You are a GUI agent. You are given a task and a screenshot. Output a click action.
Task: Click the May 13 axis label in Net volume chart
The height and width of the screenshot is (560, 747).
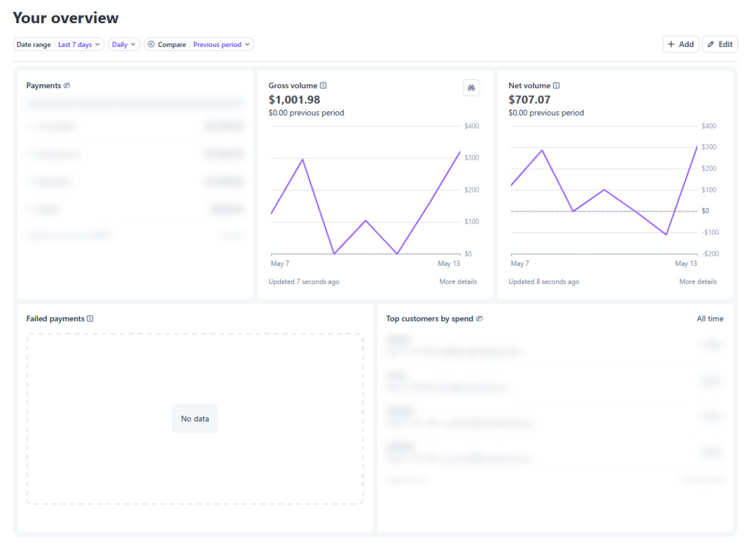[686, 264]
